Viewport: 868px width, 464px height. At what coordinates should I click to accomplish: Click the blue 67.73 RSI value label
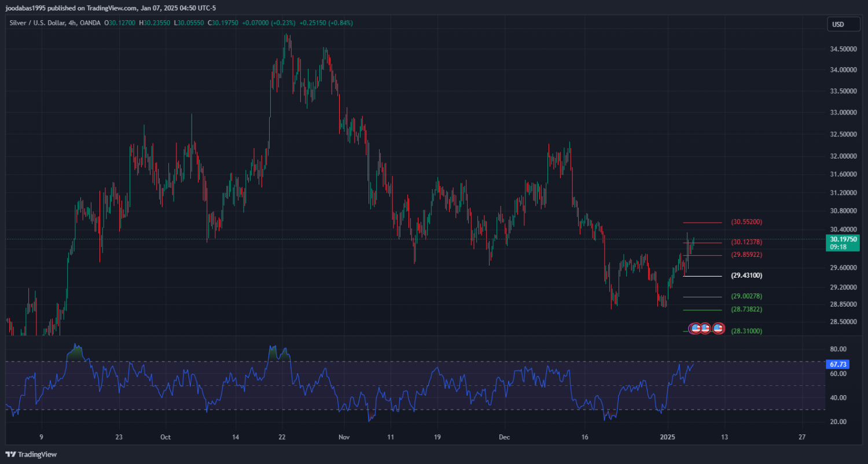point(838,364)
